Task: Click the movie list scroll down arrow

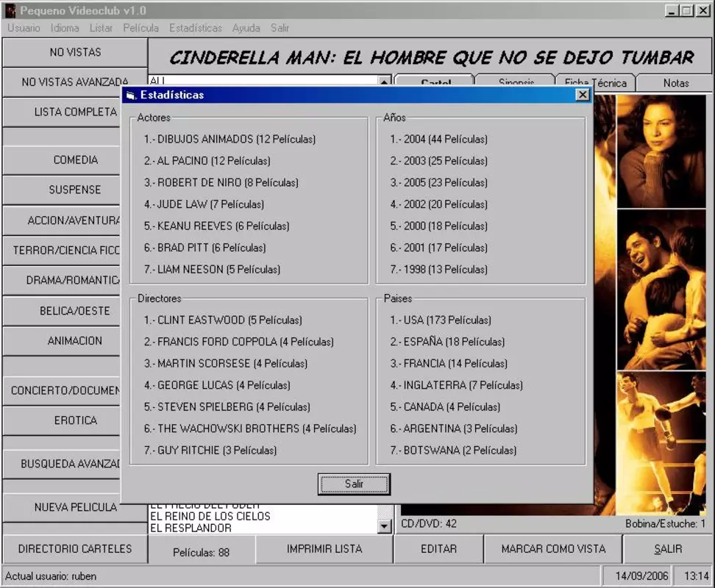Action: point(385,526)
